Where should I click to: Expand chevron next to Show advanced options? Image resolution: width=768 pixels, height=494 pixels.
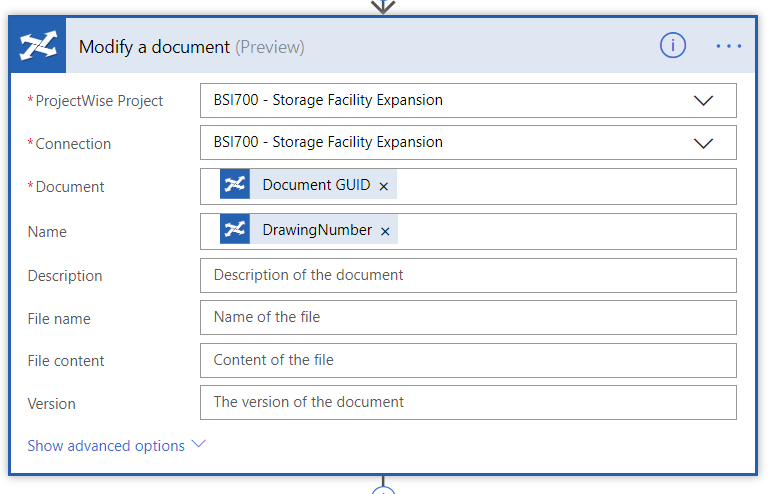(x=198, y=444)
